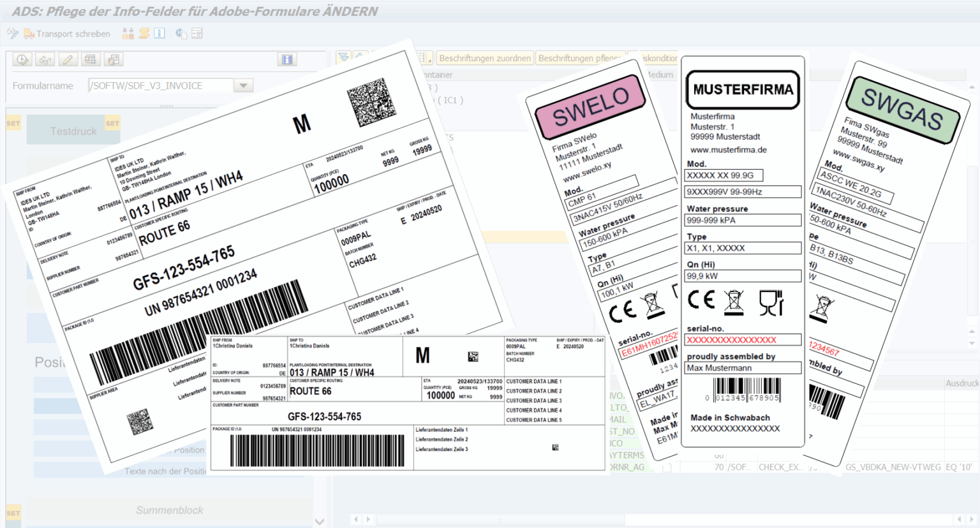This screenshot has height=528, width=980.
Task: Click the horizontal scrollbar right arrow at bottom right
Action: pos(972,520)
